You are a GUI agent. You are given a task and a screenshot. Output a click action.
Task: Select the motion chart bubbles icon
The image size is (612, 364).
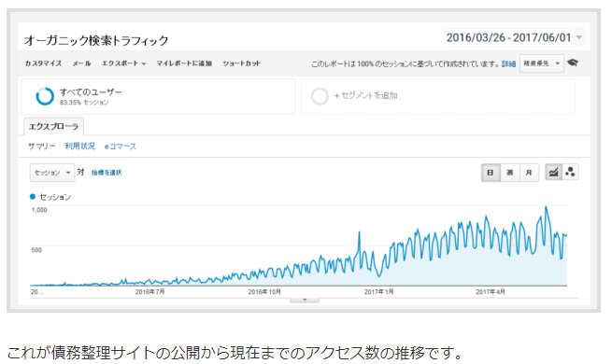click(x=570, y=172)
